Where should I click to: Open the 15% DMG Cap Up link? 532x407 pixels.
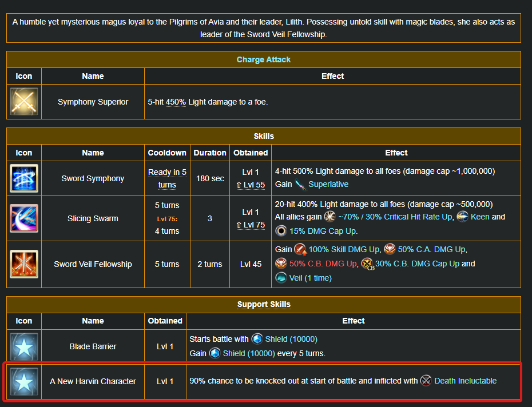(323, 231)
